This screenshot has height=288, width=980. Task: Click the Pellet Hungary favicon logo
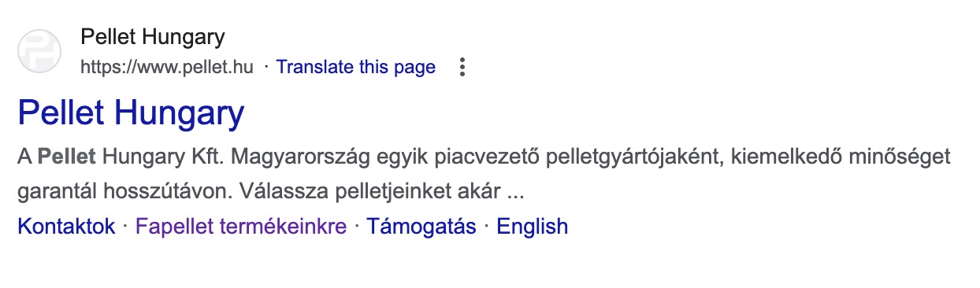[39, 51]
